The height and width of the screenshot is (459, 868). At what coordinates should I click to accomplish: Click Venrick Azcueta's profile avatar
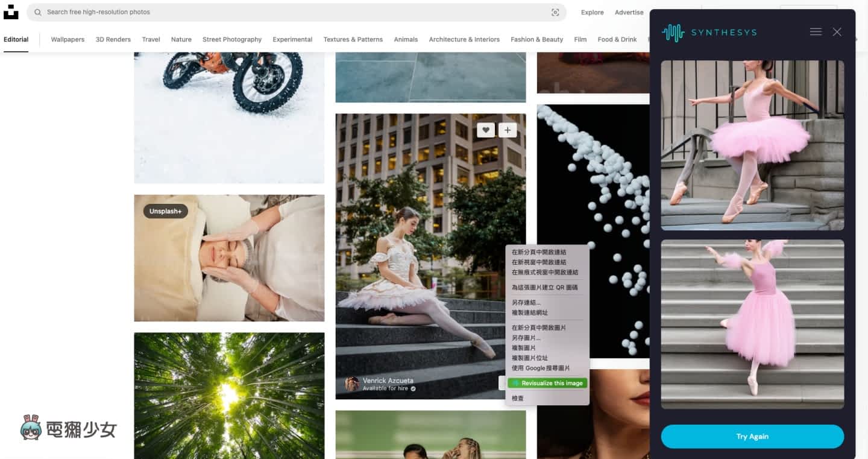click(x=352, y=384)
